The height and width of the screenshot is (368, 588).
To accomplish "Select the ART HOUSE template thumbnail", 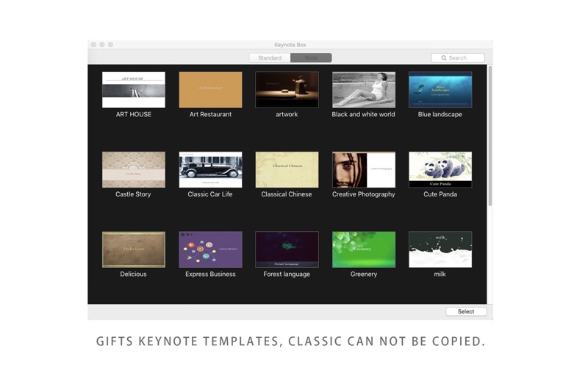I will [x=134, y=90].
